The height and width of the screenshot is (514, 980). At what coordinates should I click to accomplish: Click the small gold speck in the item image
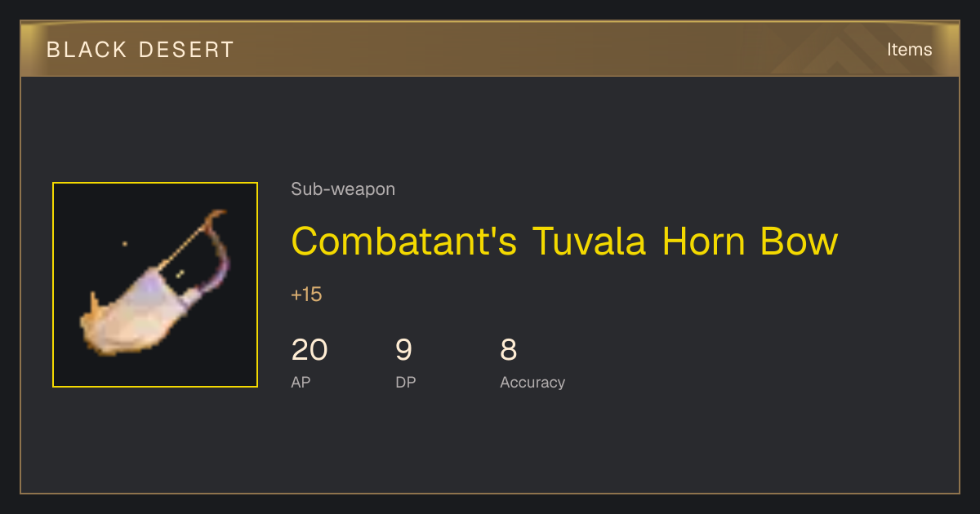(x=124, y=243)
